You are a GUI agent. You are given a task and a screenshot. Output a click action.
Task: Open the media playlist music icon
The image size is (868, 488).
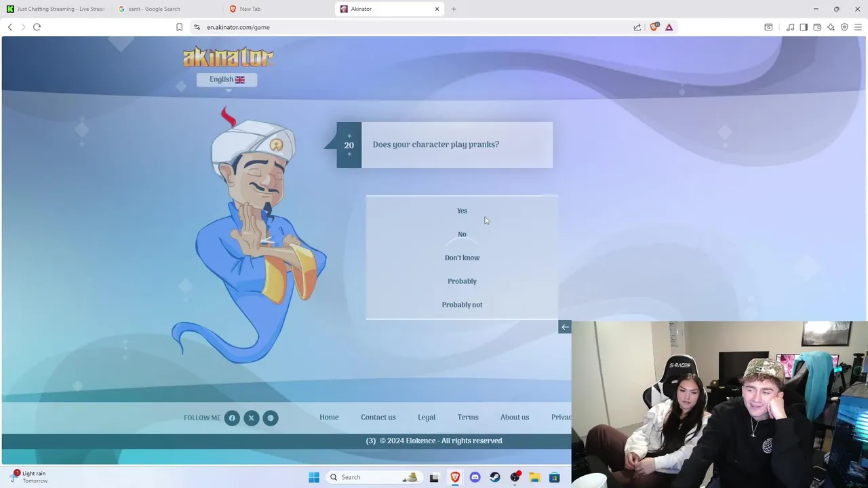coord(790,27)
